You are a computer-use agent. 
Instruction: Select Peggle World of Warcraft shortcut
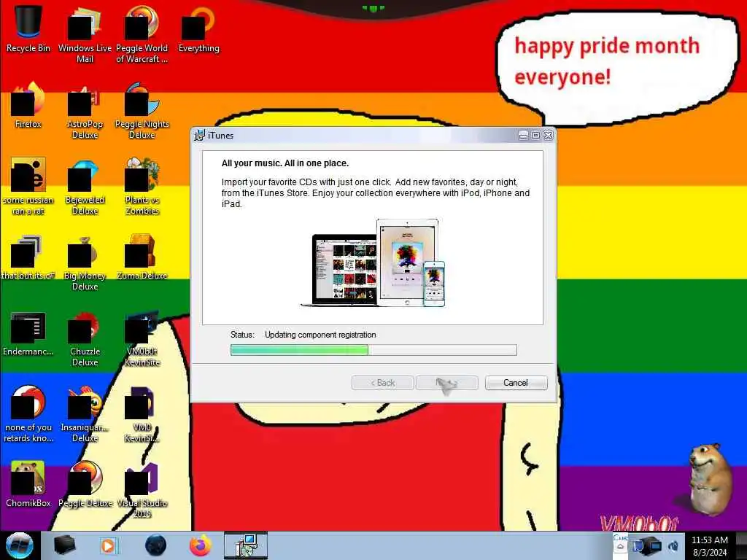coord(142,34)
